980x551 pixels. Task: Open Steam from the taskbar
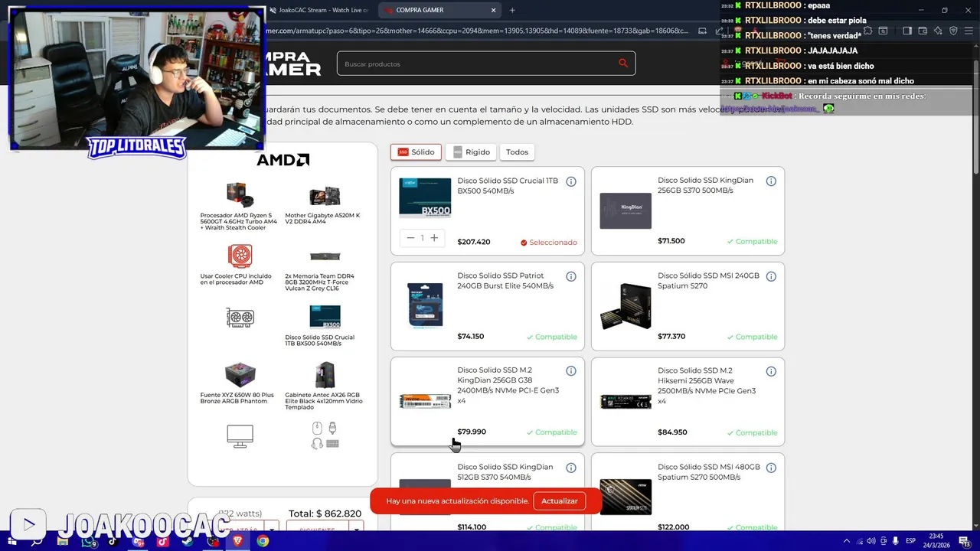tap(188, 541)
